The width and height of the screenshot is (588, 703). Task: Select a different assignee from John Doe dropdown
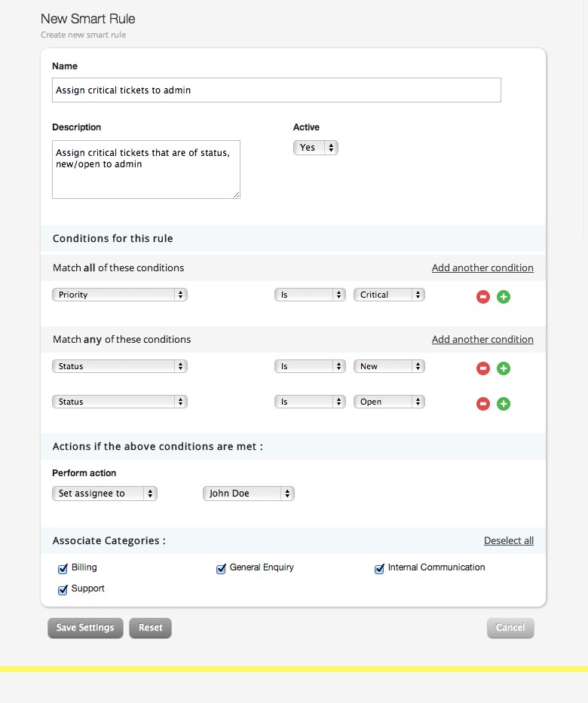coord(248,494)
